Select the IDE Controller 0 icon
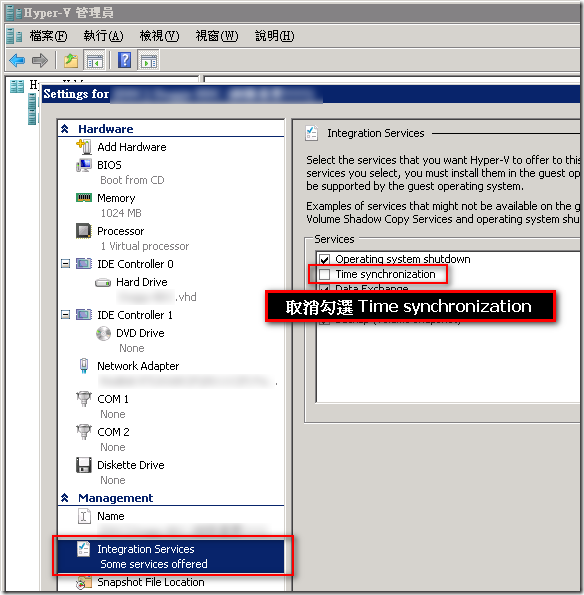The image size is (584, 595). 84,264
